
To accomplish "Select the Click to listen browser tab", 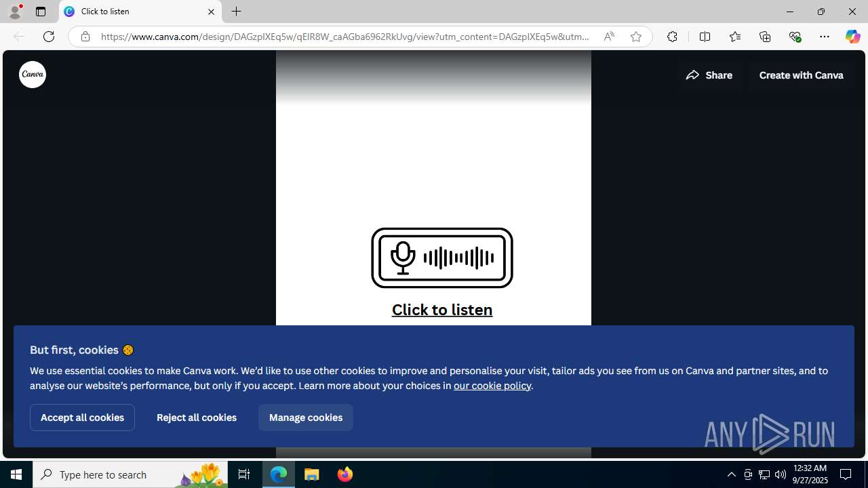I will click(x=140, y=12).
